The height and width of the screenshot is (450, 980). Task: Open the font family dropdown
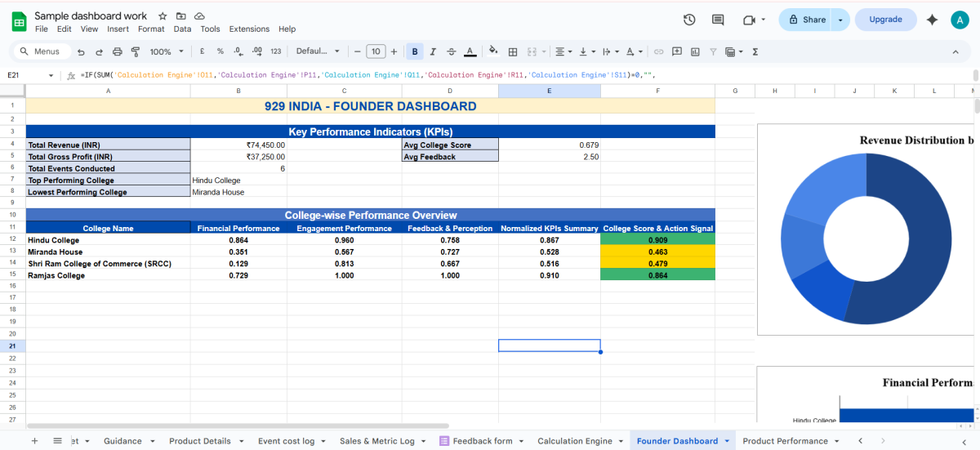tap(317, 51)
